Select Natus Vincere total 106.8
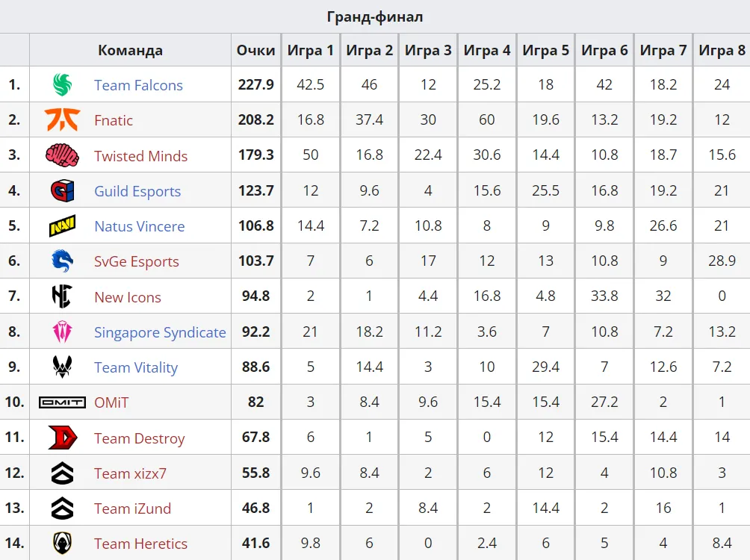The width and height of the screenshot is (750, 560). point(256,225)
